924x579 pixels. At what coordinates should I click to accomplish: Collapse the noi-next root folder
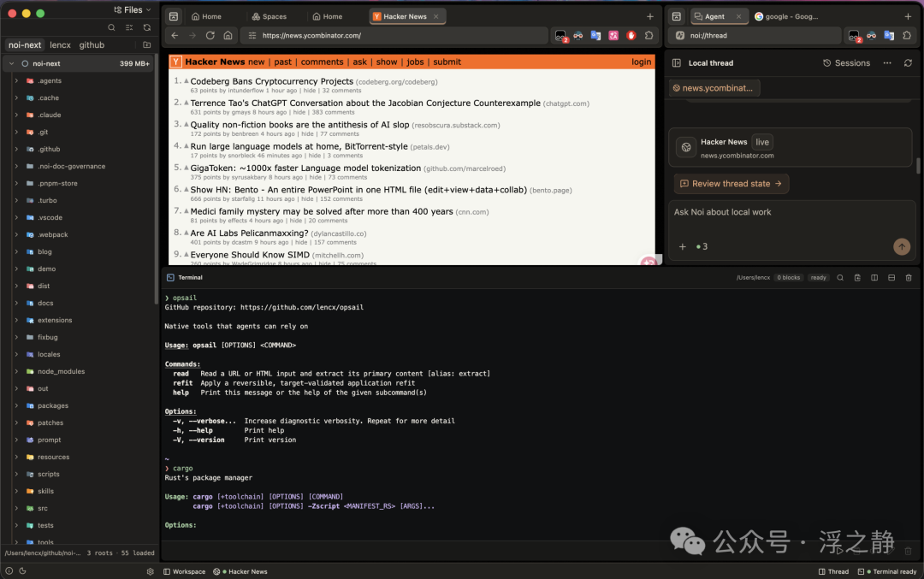[x=11, y=63]
